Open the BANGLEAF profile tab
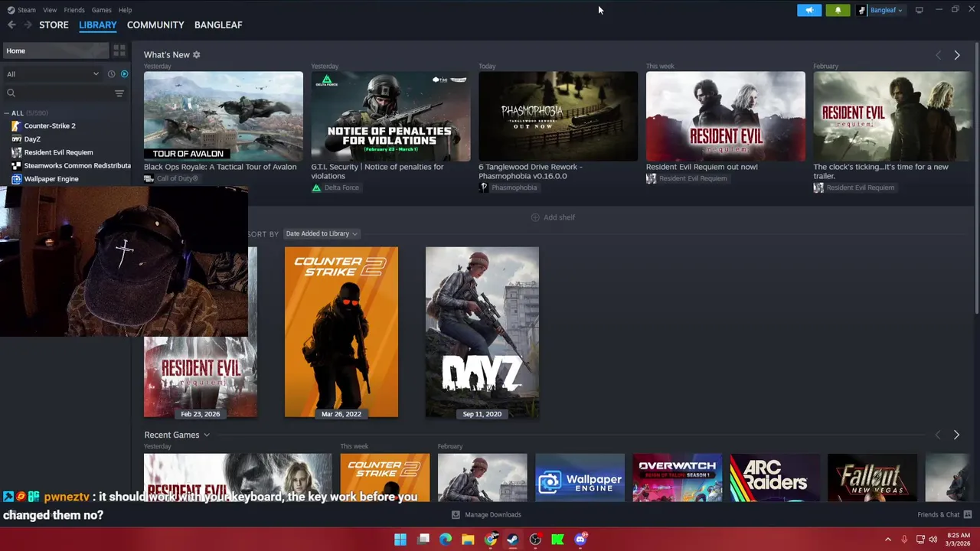 (x=218, y=25)
